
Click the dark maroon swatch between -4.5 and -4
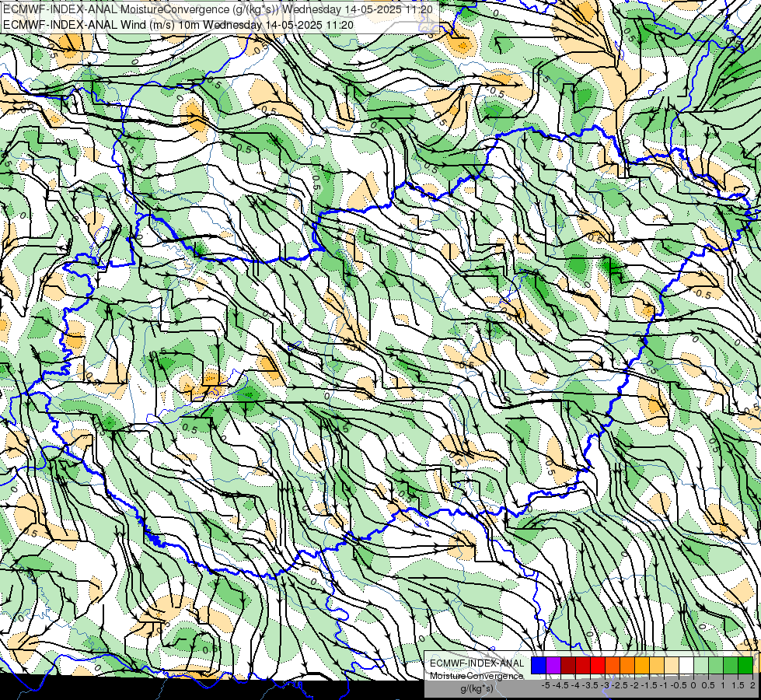tap(568, 666)
